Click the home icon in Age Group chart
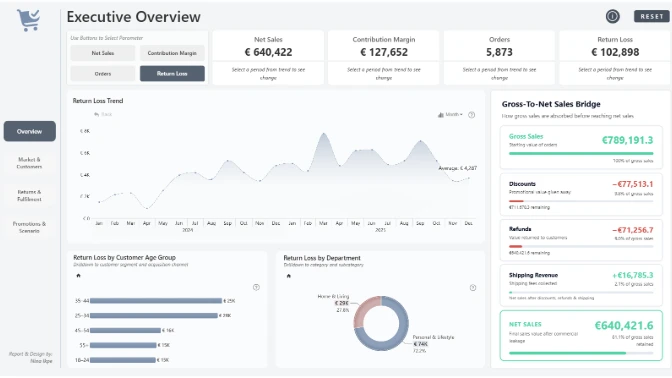Screen dimensions: 672x378 (78, 276)
